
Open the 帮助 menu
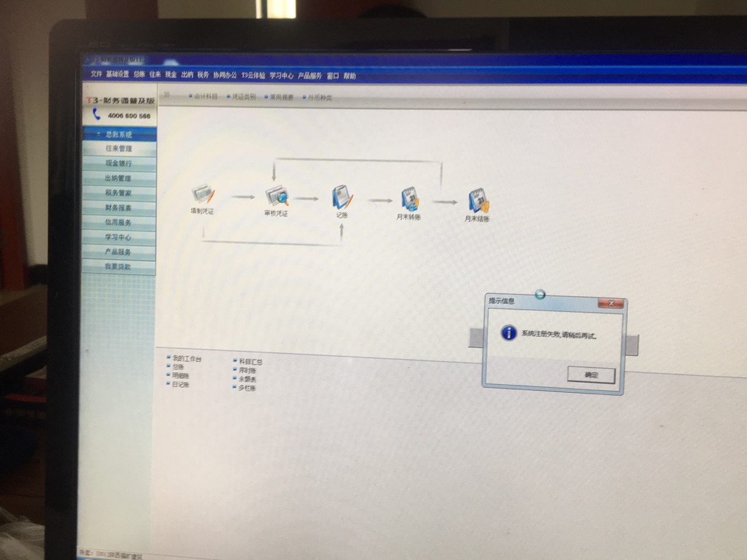(x=350, y=76)
